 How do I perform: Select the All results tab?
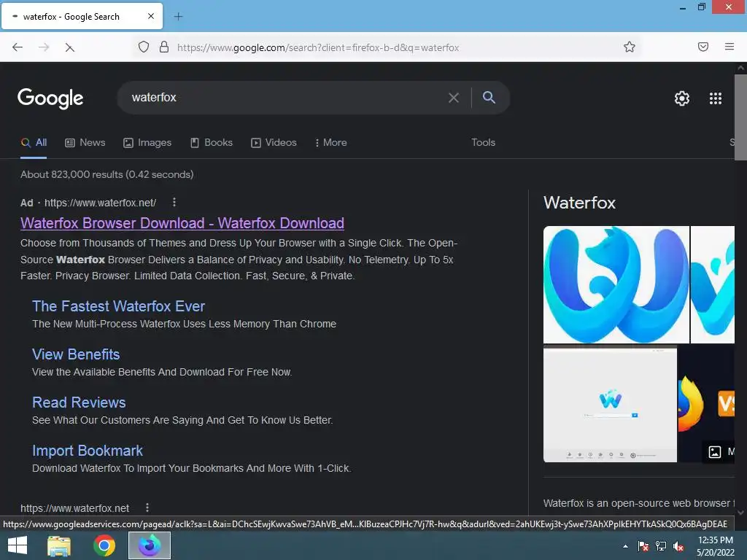(34, 142)
